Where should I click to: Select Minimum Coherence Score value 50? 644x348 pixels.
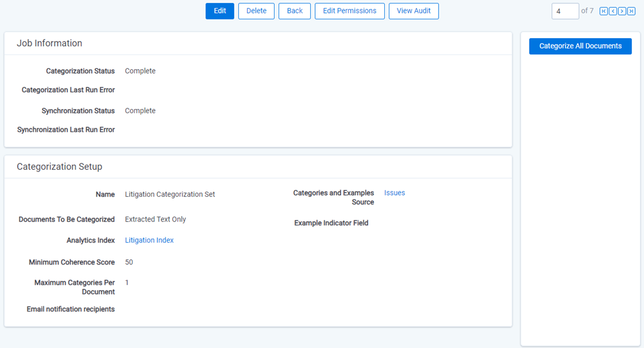tap(129, 262)
